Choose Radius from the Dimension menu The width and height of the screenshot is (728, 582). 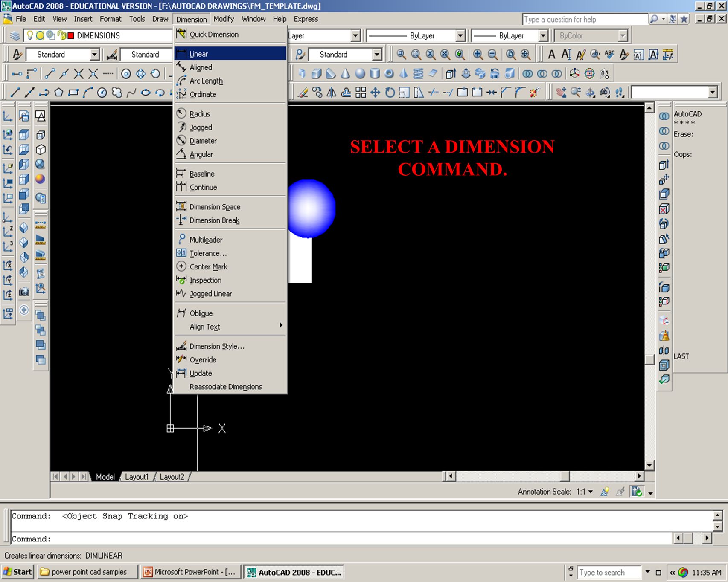point(230,114)
